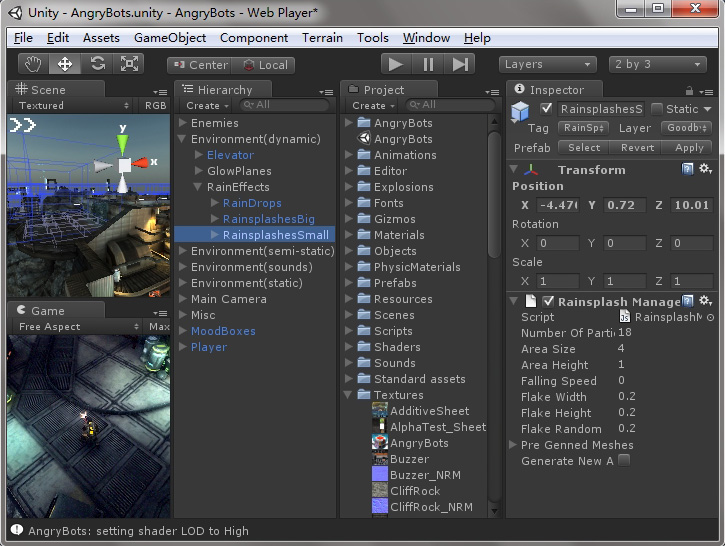Image resolution: width=725 pixels, height=546 pixels.
Task: Click the prefab Apply button
Action: point(688,147)
